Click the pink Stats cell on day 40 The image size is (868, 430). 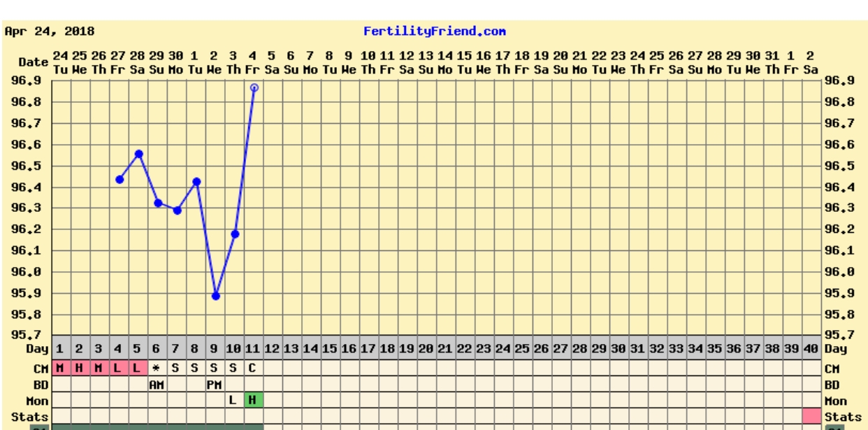tap(811, 417)
